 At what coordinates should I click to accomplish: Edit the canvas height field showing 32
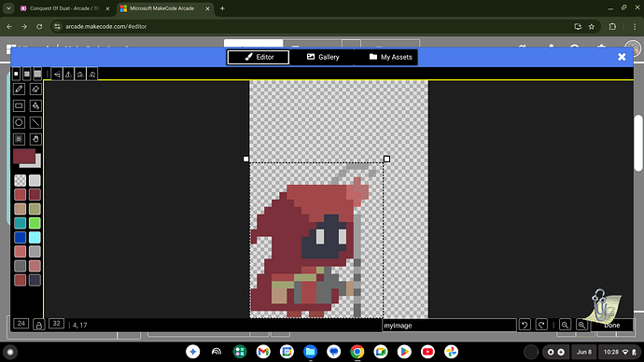point(57,324)
